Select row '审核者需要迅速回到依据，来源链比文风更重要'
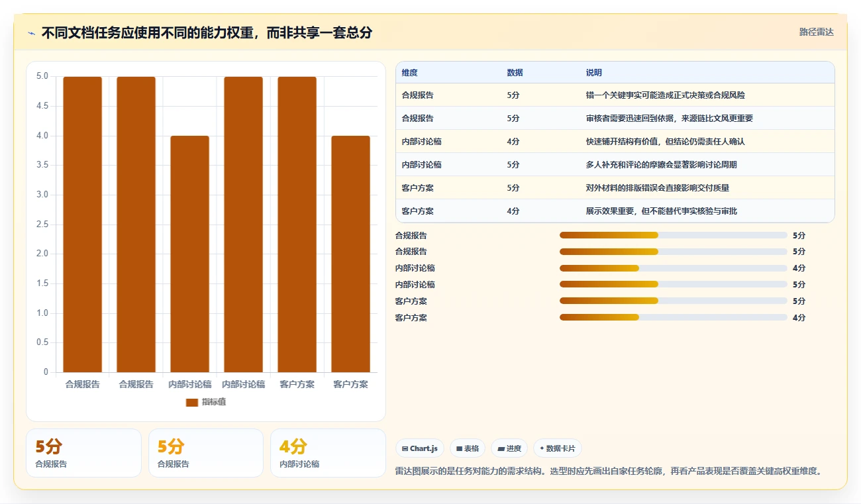The height and width of the screenshot is (504, 861). click(615, 119)
